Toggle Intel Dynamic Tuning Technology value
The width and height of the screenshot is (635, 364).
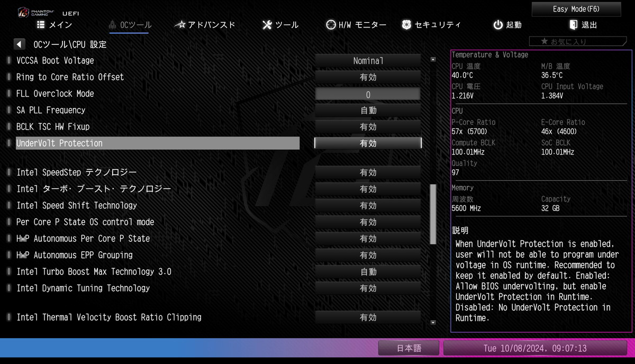368,288
